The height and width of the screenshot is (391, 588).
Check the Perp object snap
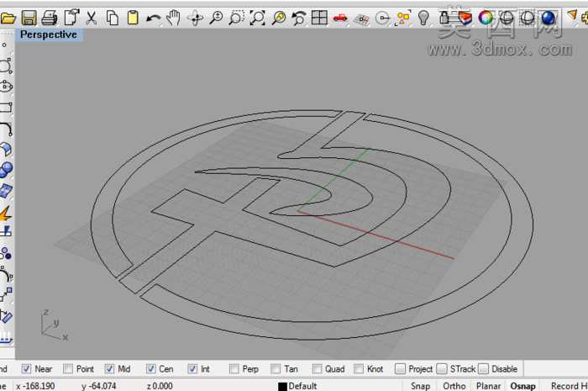tap(234, 369)
